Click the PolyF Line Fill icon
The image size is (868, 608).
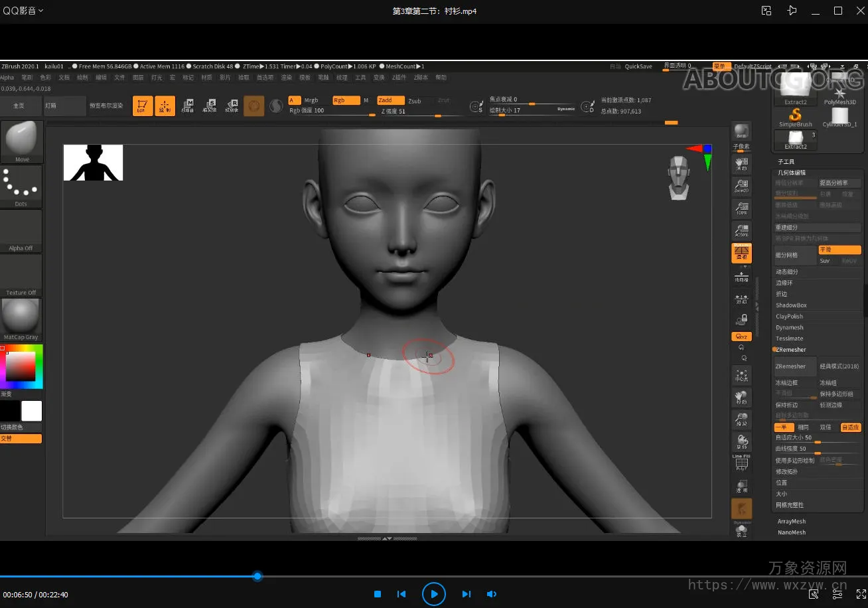click(x=741, y=463)
